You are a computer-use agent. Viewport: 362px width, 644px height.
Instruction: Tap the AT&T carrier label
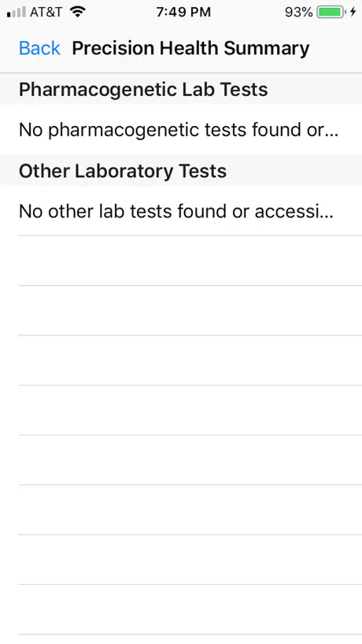point(46,12)
